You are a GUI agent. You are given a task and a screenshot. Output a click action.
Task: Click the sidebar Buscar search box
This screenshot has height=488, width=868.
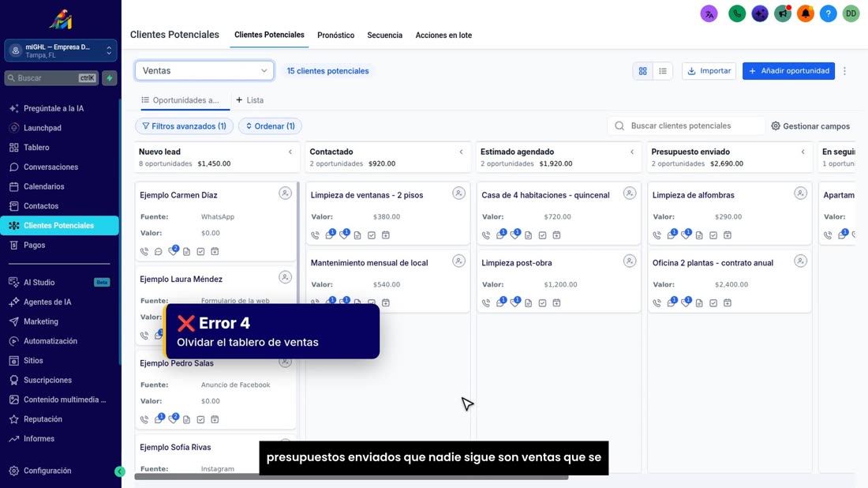[51, 78]
